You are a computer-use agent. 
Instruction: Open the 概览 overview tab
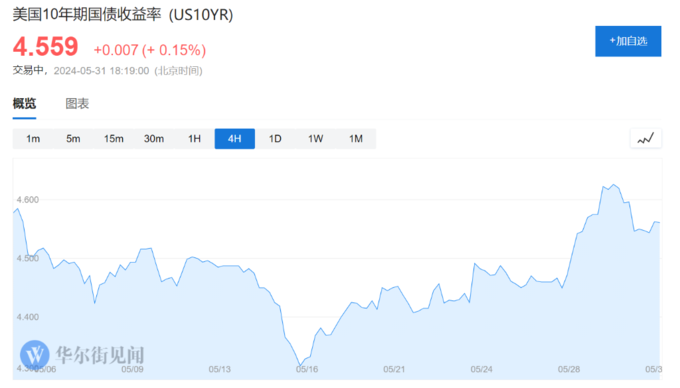pos(24,104)
